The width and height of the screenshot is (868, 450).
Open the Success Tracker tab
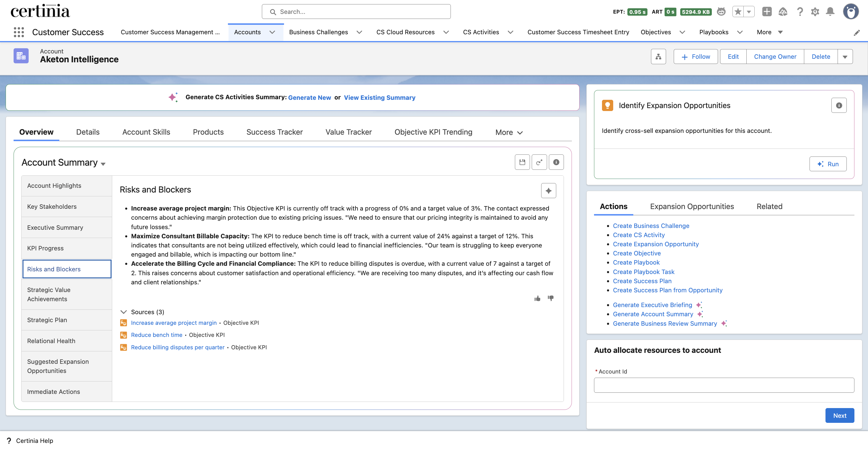point(274,132)
